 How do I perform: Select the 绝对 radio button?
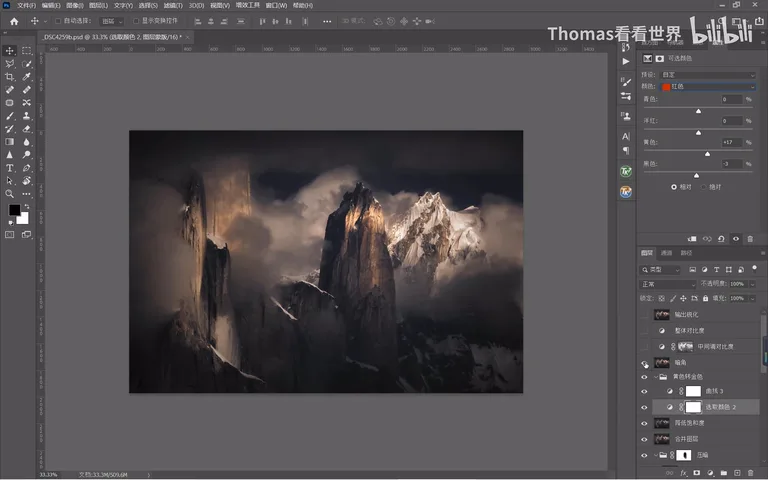(x=704, y=187)
